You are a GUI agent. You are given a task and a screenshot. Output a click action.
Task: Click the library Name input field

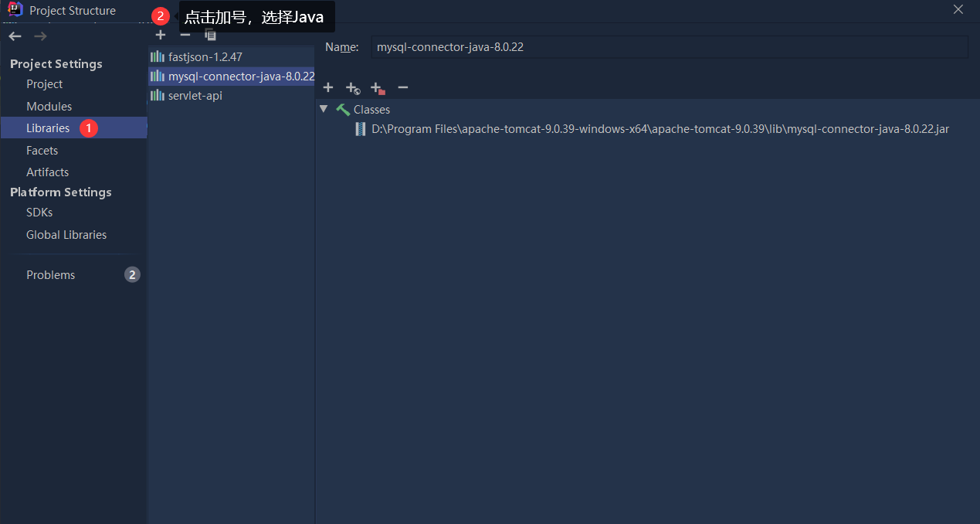(670, 47)
